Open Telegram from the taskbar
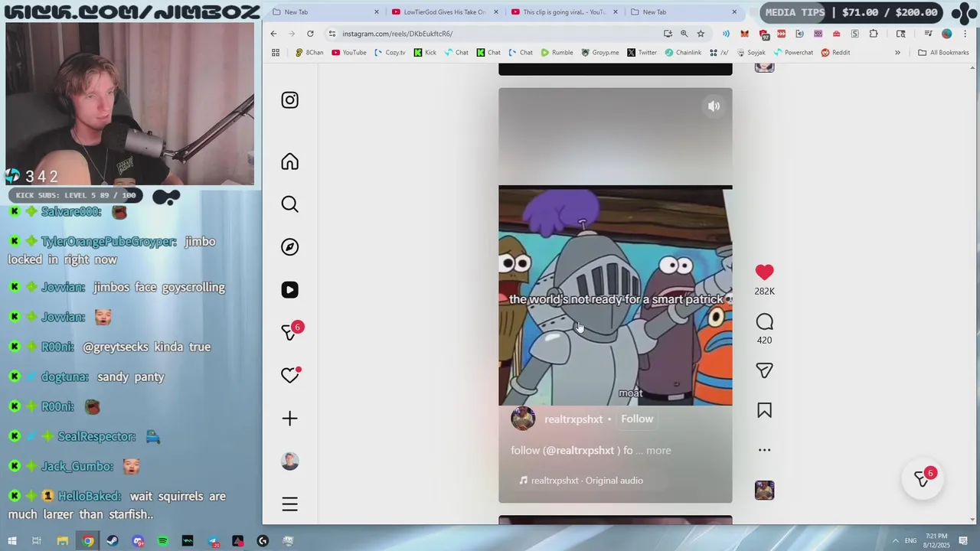 pos(213,541)
